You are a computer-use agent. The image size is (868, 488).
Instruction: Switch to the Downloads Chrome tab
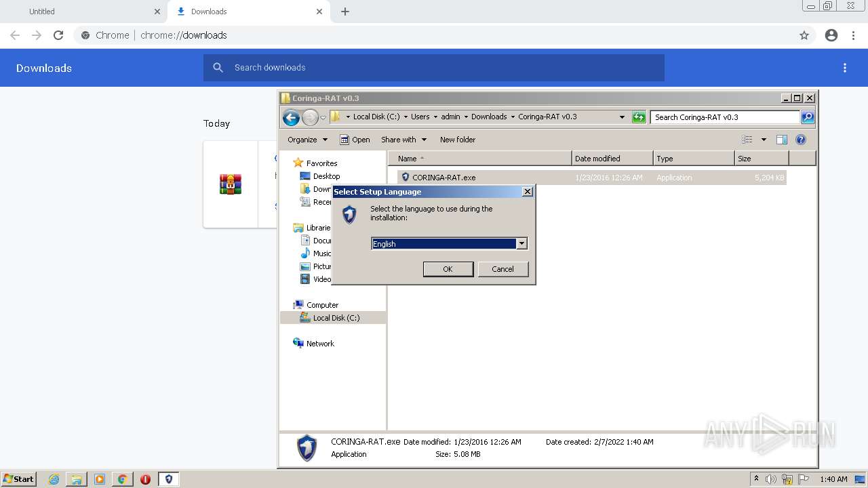click(248, 12)
